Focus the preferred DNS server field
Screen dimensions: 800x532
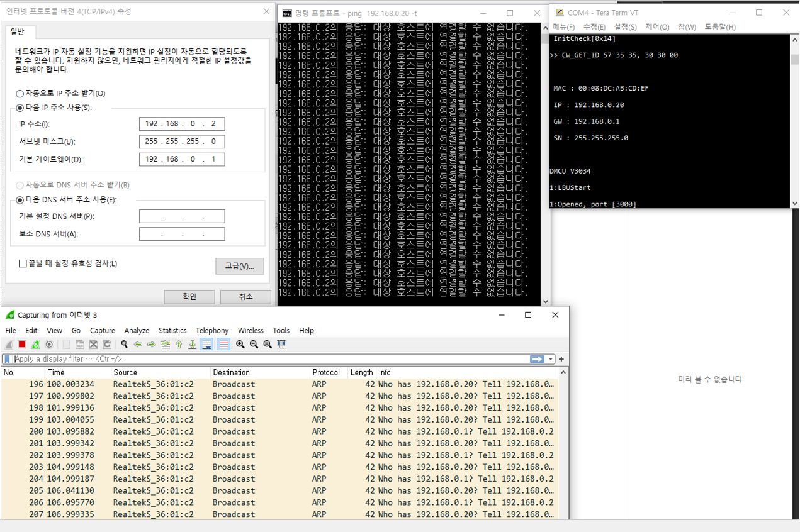(x=182, y=216)
